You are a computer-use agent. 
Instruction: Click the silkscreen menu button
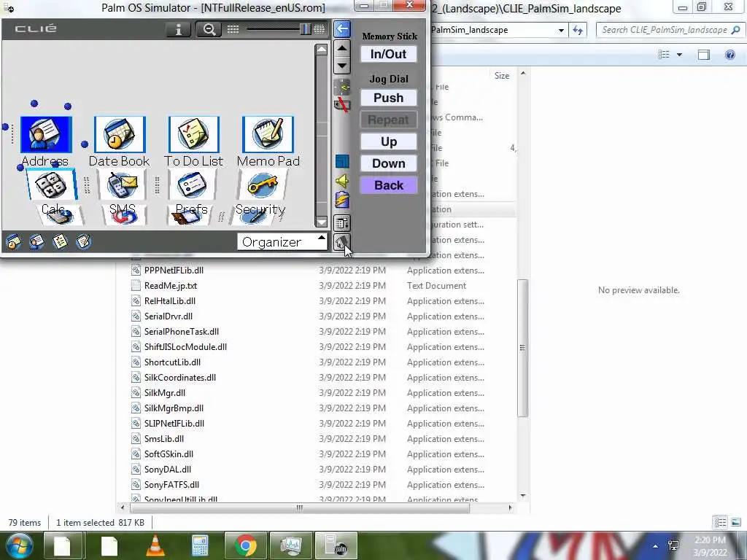pyautogui.click(x=341, y=223)
